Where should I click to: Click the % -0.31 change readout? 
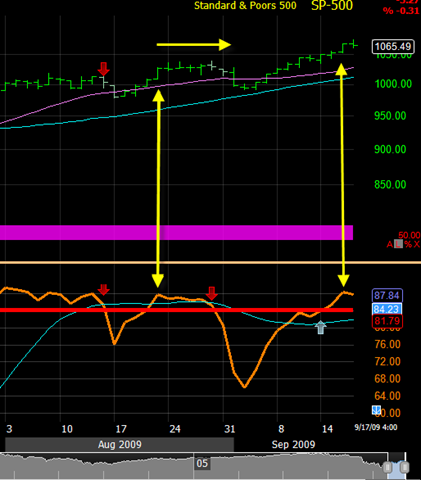point(401,11)
